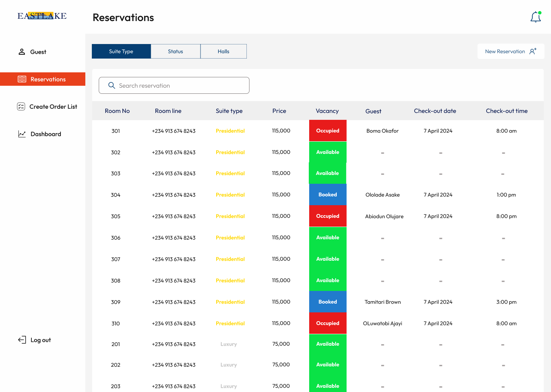Select guest name Ololade Asake
This screenshot has width=551, height=392.
[383, 194]
